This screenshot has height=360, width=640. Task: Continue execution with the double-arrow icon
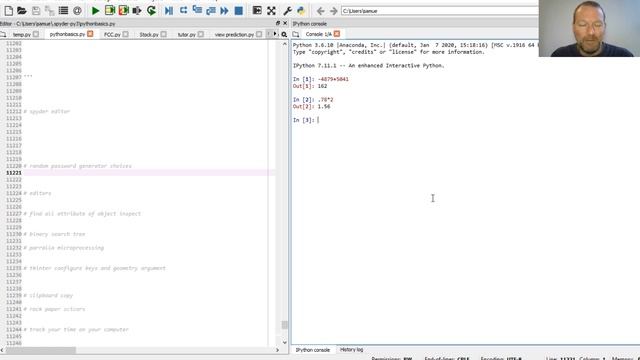point(224,11)
